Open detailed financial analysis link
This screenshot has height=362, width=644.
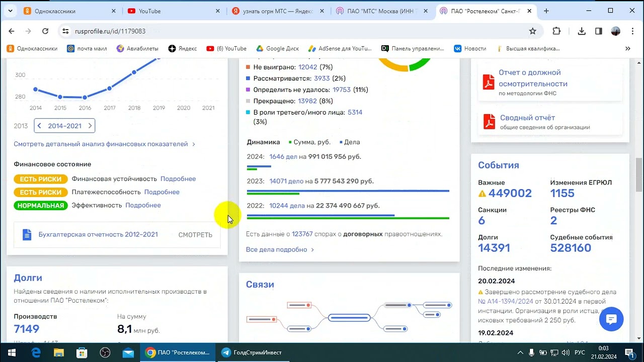point(104,144)
